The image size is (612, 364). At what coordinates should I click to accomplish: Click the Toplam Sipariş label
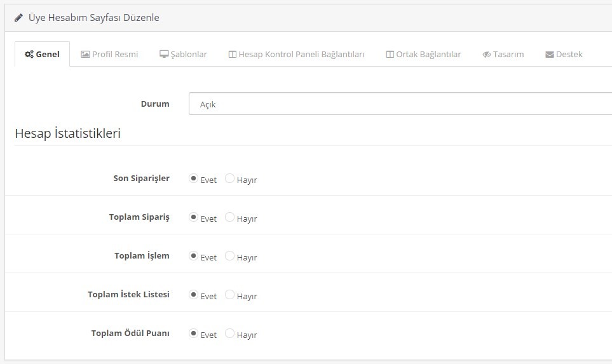pos(139,217)
